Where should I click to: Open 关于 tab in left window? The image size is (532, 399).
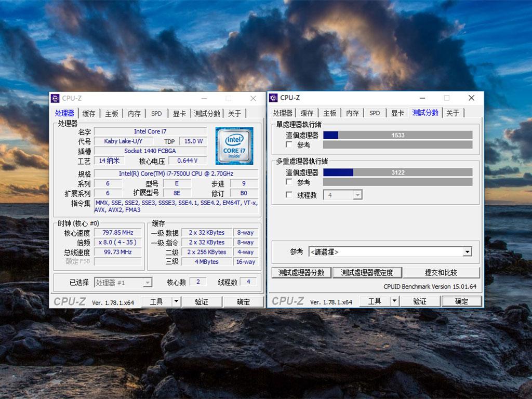[x=234, y=114]
